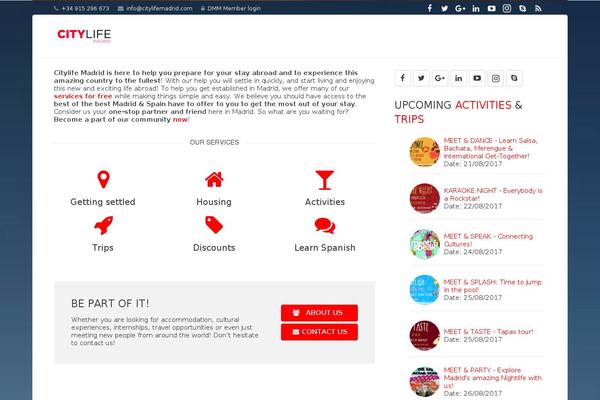Open YouTube icon in top header bar
Screen dimensions: 600x400
pos(491,8)
